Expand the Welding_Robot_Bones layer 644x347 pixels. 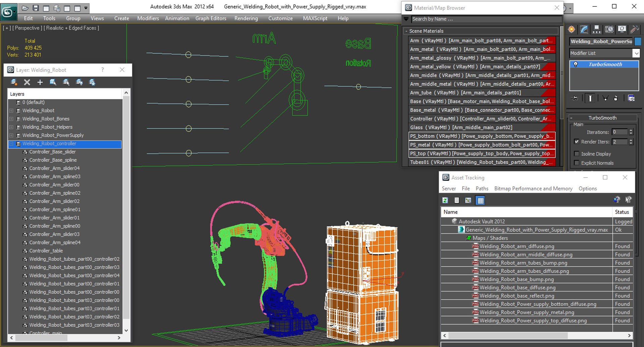[11, 119]
